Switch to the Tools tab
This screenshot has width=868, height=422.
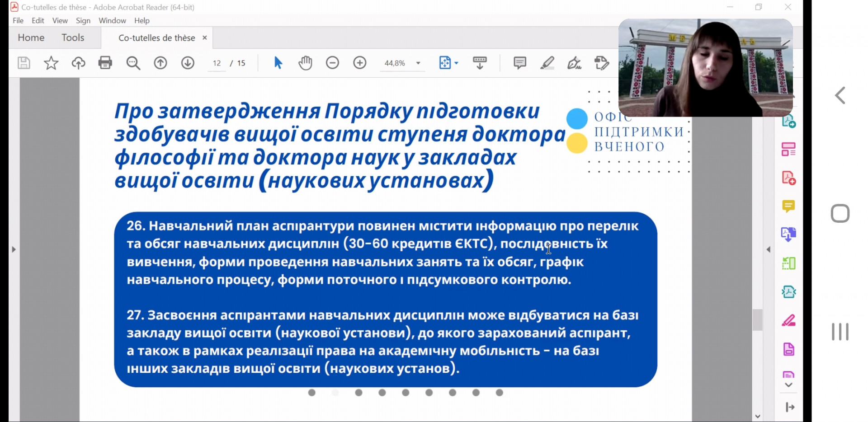point(73,38)
